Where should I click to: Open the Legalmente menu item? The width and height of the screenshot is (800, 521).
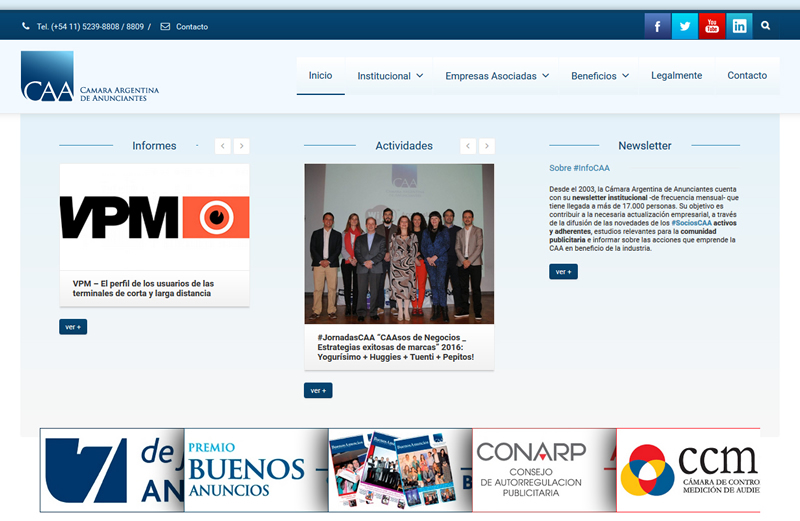point(677,76)
